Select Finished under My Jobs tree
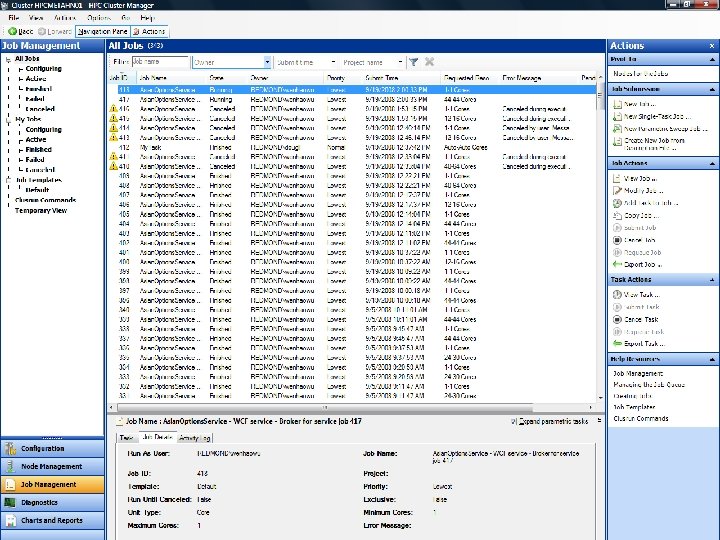Image resolution: width=720 pixels, height=540 pixels. [x=39, y=150]
